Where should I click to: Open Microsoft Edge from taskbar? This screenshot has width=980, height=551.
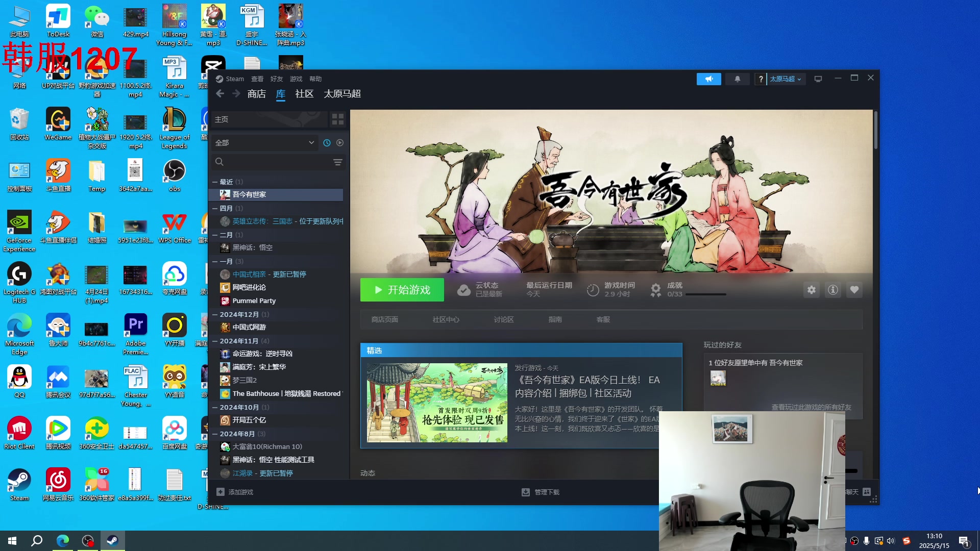click(62, 541)
